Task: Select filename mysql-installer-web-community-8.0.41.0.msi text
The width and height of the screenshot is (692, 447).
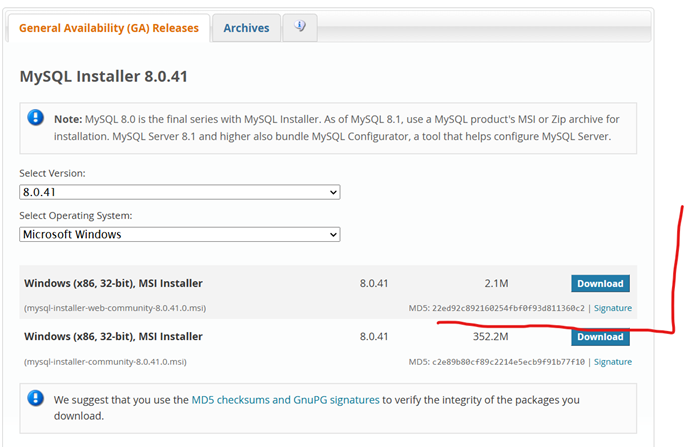Action: pyautogui.click(x=115, y=308)
